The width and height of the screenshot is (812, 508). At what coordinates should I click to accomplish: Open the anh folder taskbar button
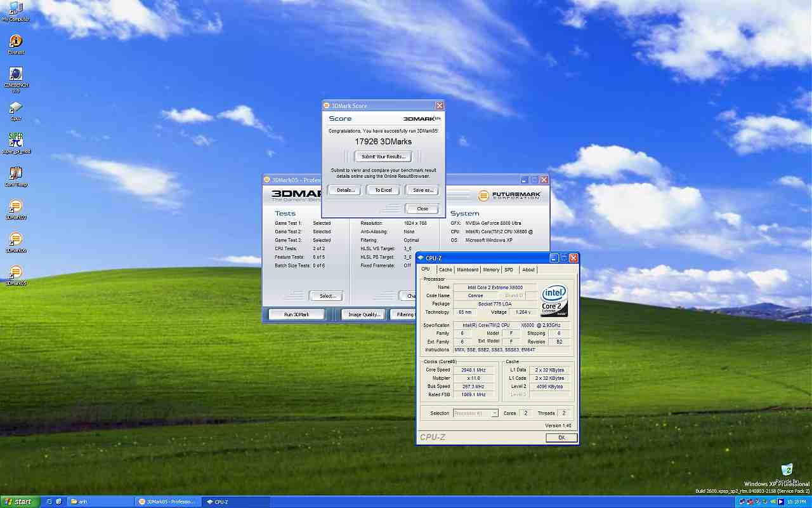pyautogui.click(x=100, y=502)
